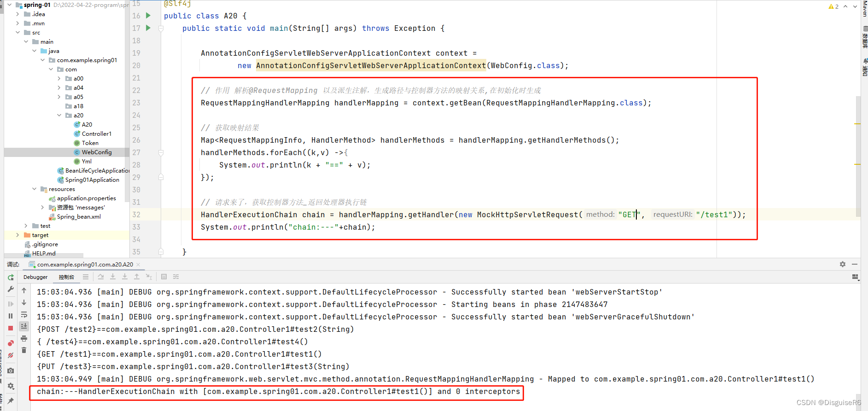Fold the main method using its gutter fold marker
868x411 pixels.
pyautogui.click(x=161, y=28)
